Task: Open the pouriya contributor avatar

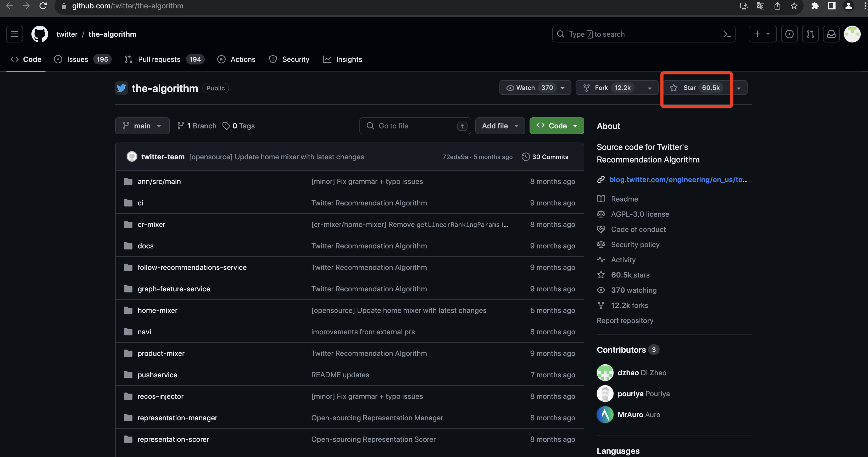Action: coord(605,394)
